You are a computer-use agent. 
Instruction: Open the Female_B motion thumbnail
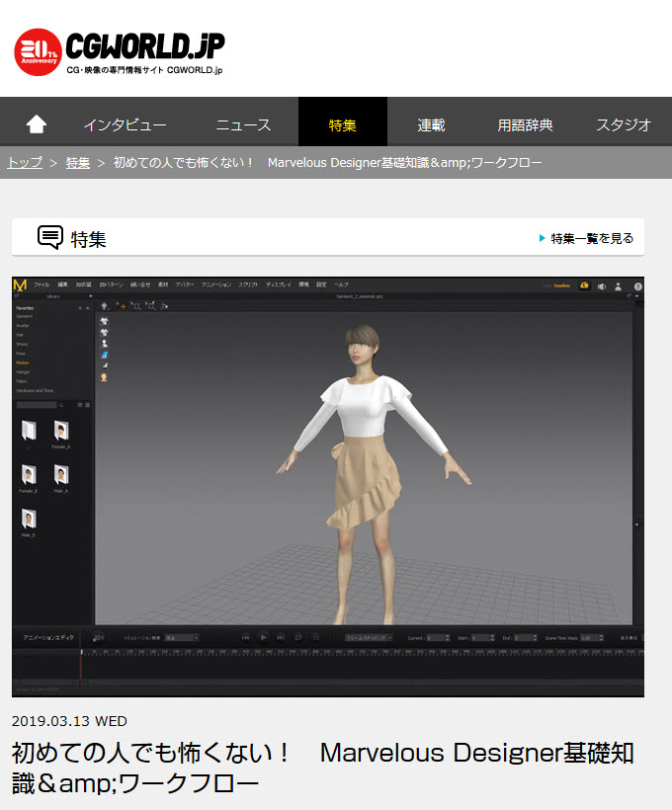(x=29, y=474)
